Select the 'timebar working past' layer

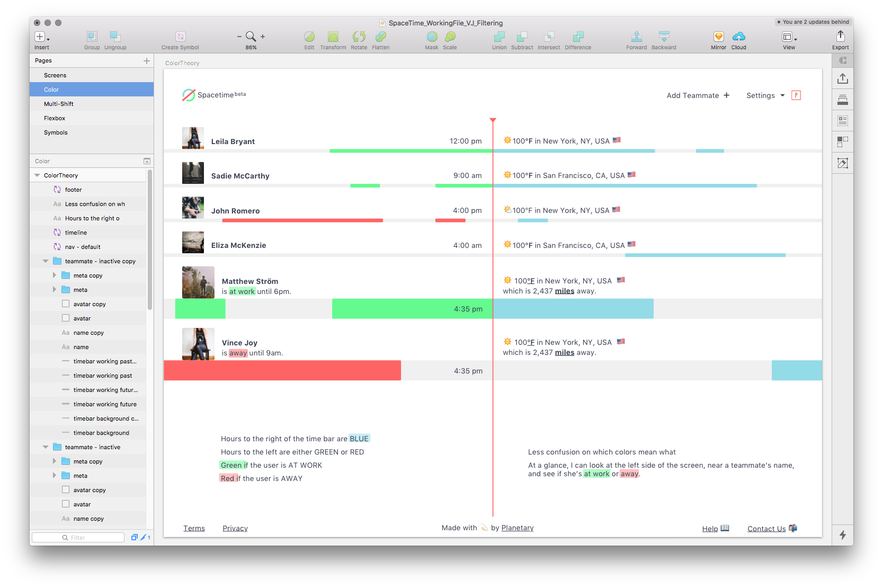click(88, 376)
